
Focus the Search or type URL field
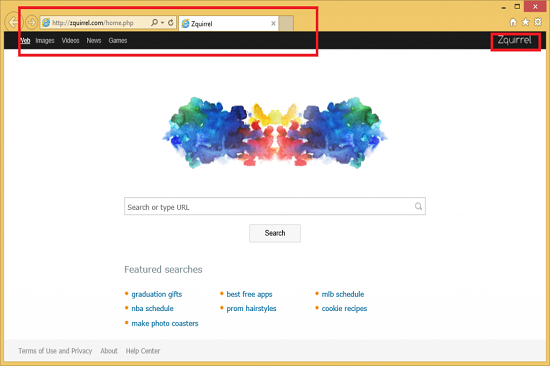coord(275,206)
